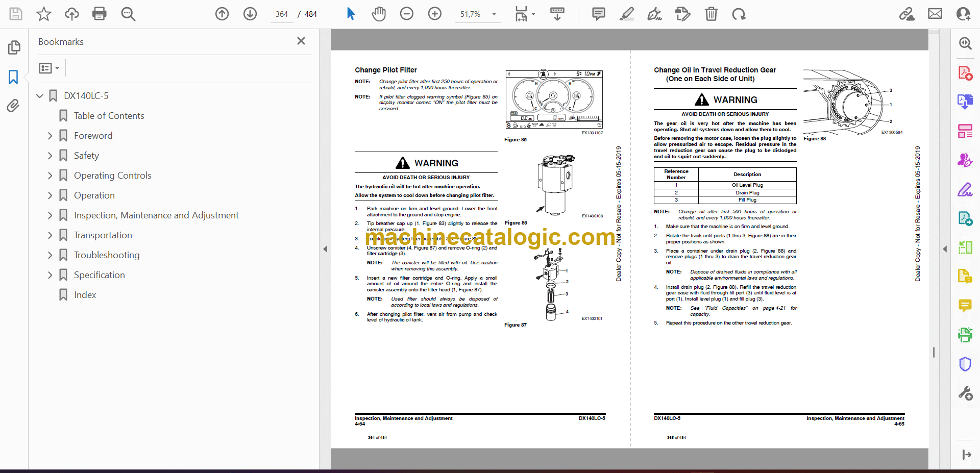The width and height of the screenshot is (980, 473).
Task: Select the Safety bookmark entry
Action: (x=86, y=156)
